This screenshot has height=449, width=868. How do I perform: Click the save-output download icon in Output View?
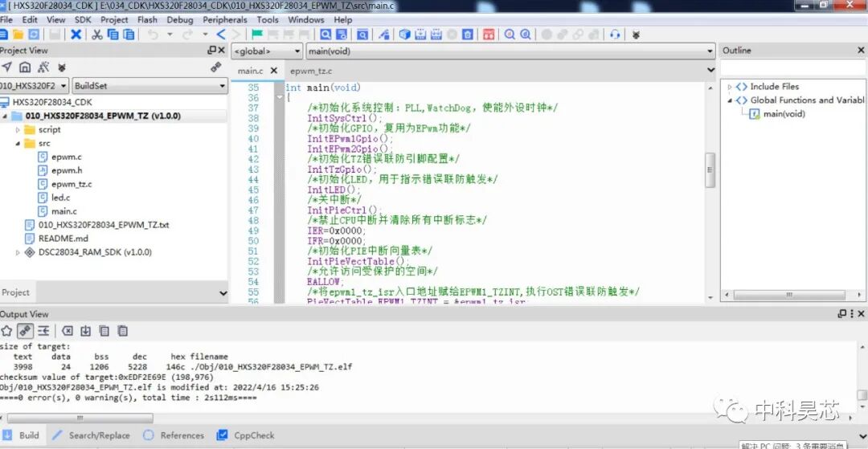(x=85, y=331)
